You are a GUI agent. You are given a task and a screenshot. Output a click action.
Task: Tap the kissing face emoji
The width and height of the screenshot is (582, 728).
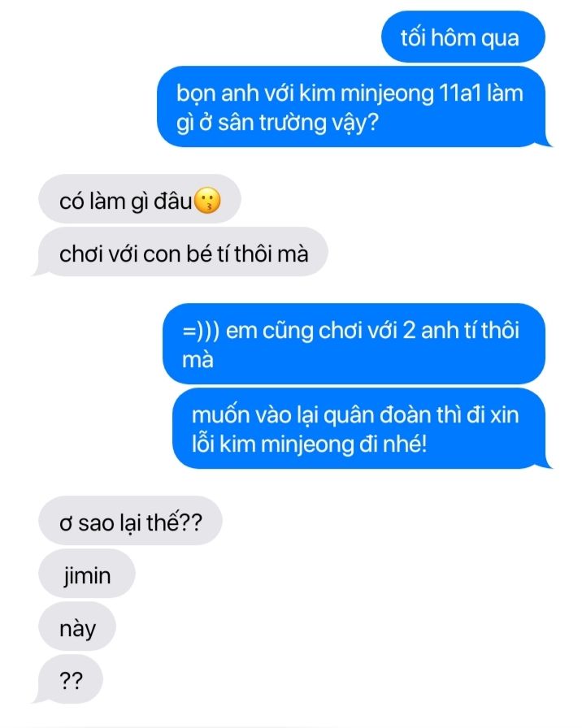pos(207,201)
